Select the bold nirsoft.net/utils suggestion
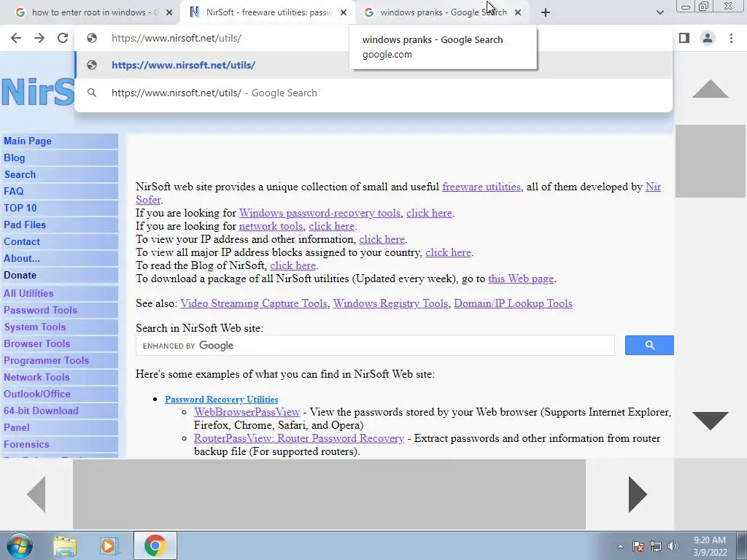The image size is (747, 560). tap(373, 65)
